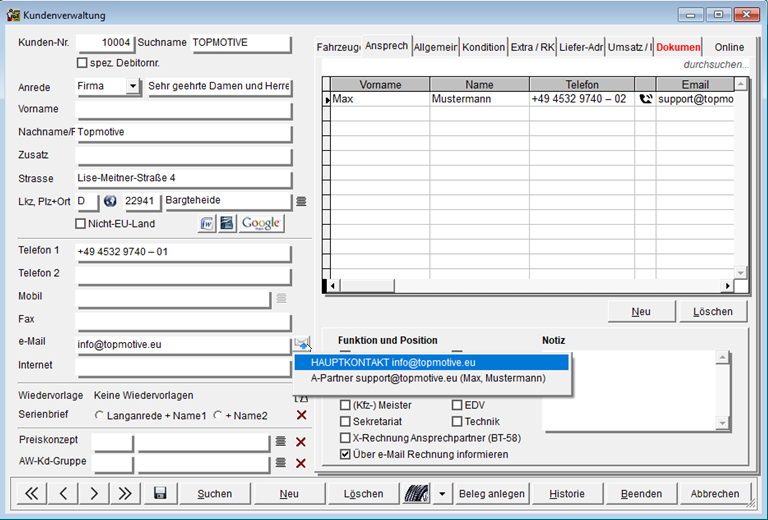Remove AW-Kd-Gruppe with the red X

(x=301, y=463)
